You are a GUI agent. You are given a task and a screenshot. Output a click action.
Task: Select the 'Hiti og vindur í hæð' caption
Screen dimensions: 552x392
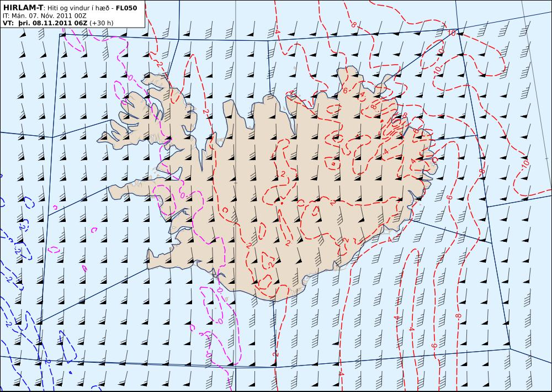78,8
